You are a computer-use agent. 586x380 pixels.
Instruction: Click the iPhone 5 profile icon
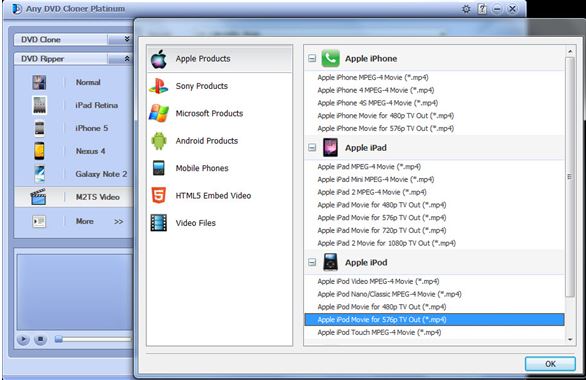point(39,128)
